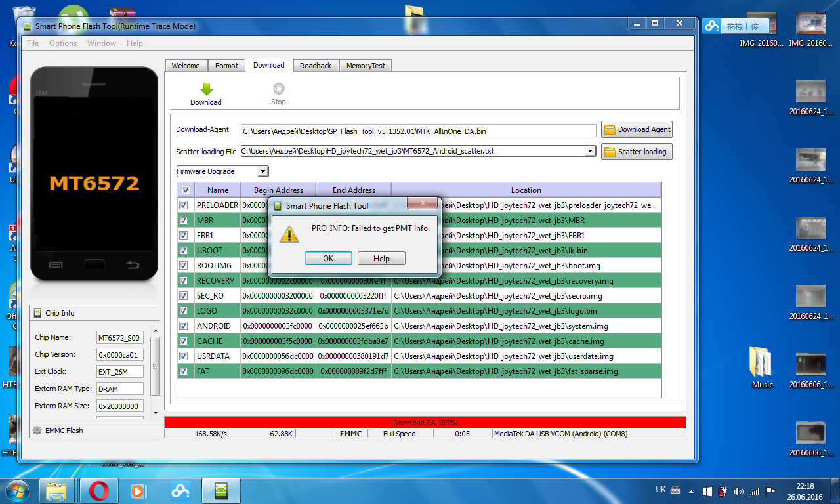Switch to the Readback tab

316,66
